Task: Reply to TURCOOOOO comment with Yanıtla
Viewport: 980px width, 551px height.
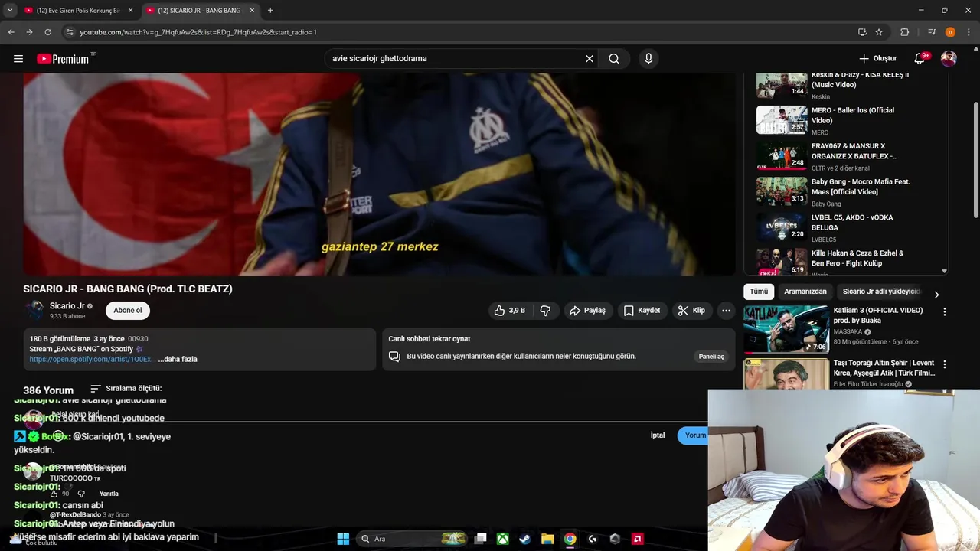Action: [x=109, y=494]
